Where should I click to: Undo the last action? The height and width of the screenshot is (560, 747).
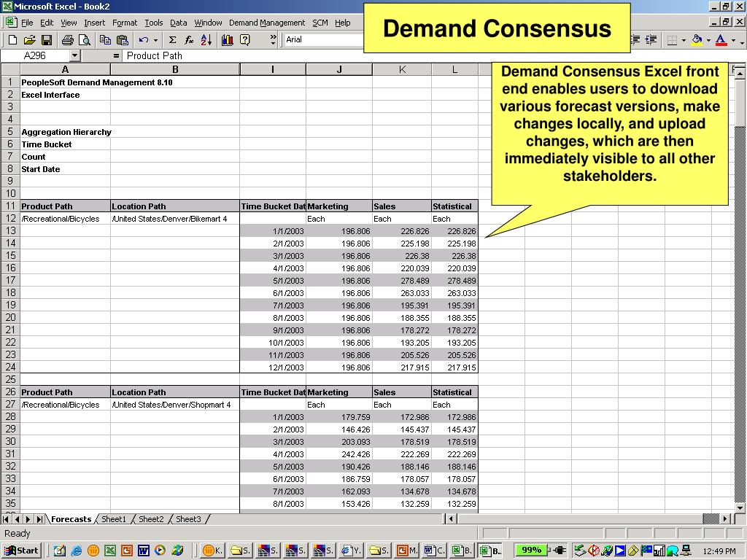[x=144, y=40]
